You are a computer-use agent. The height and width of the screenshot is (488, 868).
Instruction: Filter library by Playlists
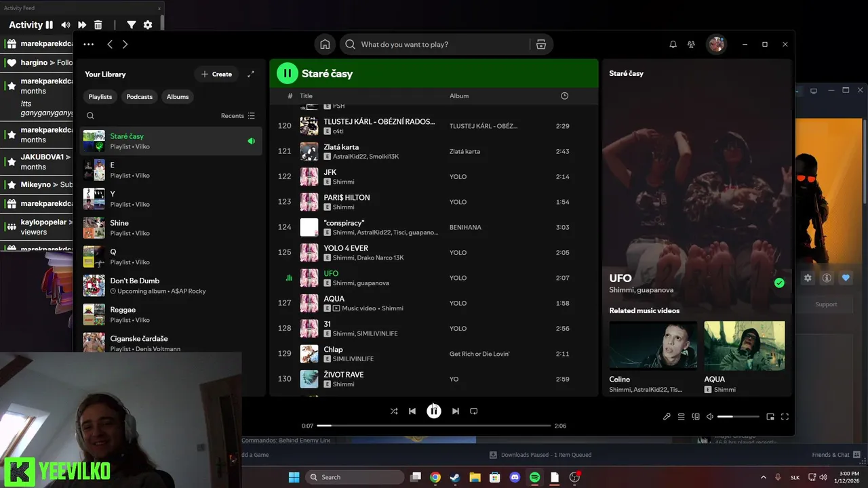[x=100, y=97]
